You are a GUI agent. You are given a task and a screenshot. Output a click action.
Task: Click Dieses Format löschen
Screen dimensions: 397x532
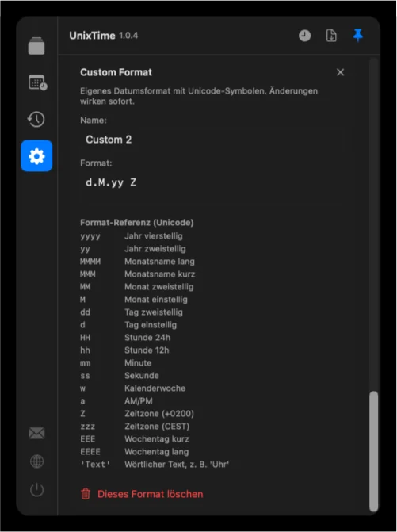(x=151, y=494)
